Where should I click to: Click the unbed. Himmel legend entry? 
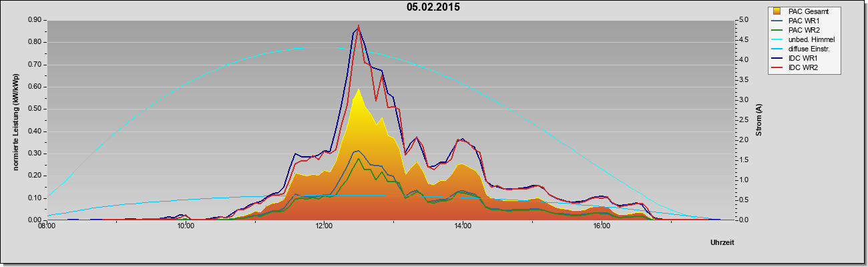click(805, 39)
